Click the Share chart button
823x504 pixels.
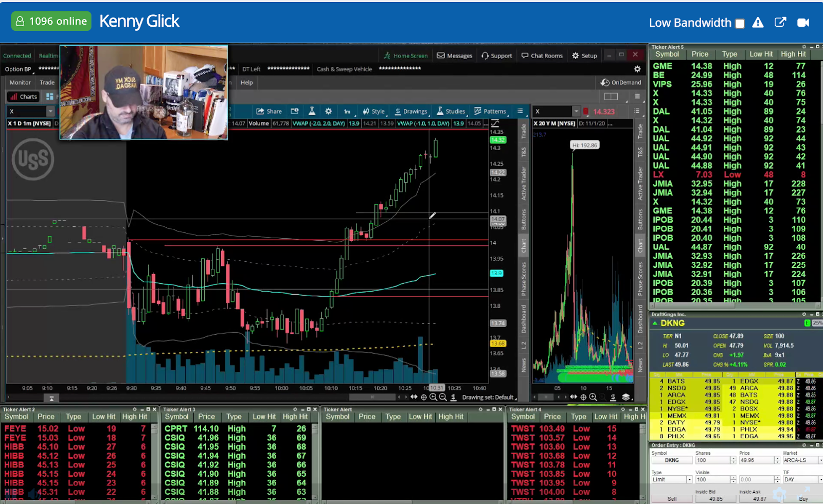(269, 111)
